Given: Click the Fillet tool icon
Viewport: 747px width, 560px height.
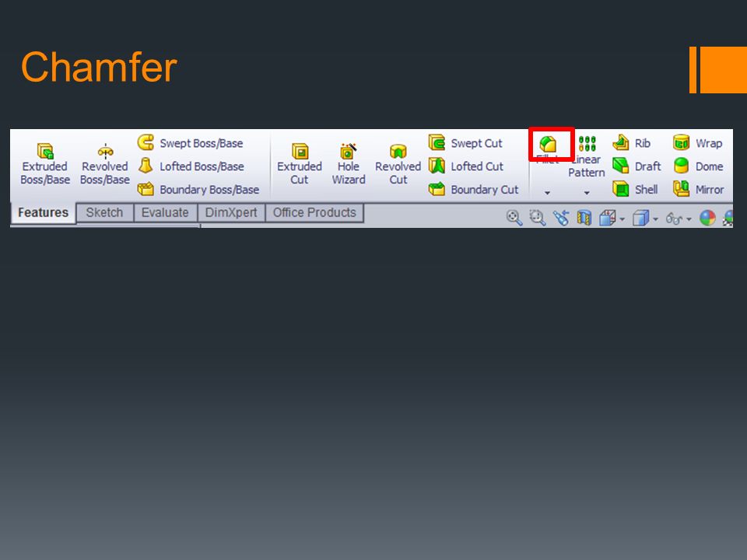Looking at the screenshot, I should [x=548, y=144].
